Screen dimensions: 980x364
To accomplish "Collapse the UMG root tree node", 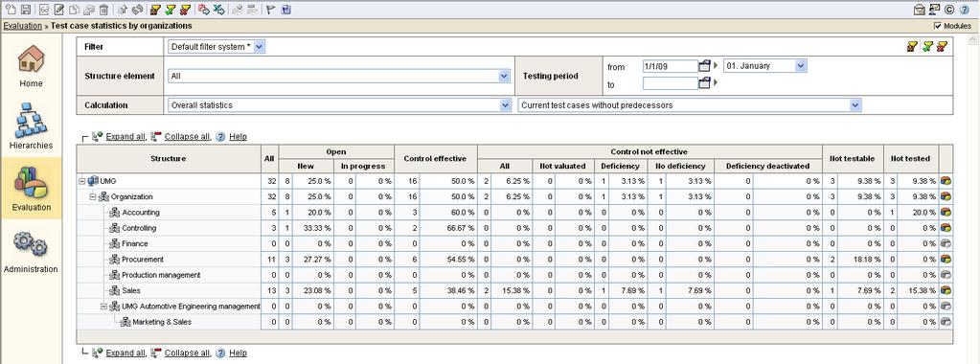I will pos(81,181).
